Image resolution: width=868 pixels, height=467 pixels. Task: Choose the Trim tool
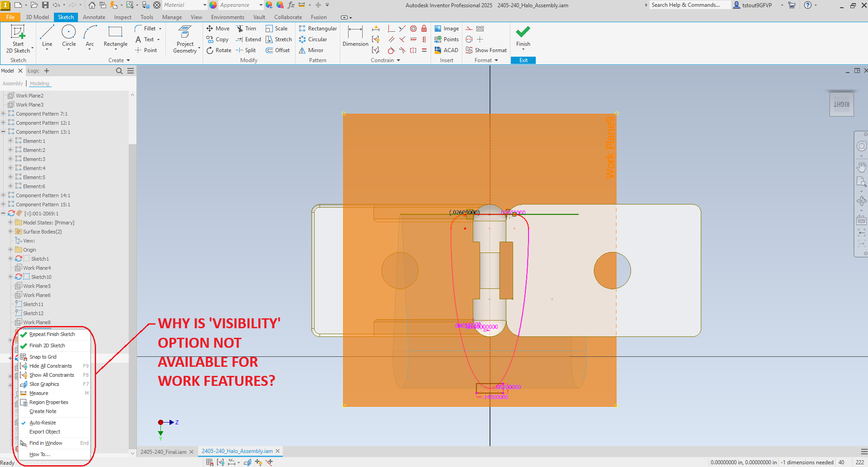click(246, 29)
